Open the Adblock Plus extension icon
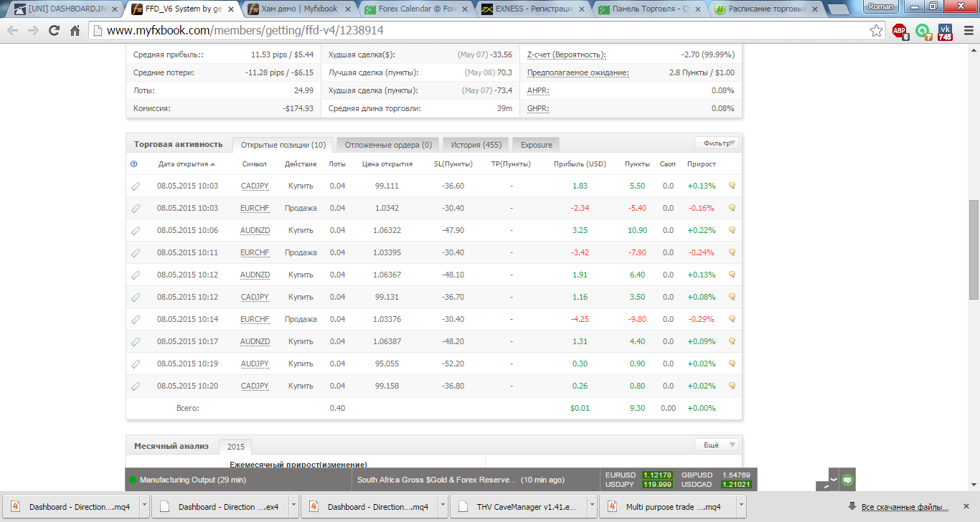This screenshot has width=980, height=522. pyautogui.click(x=900, y=31)
